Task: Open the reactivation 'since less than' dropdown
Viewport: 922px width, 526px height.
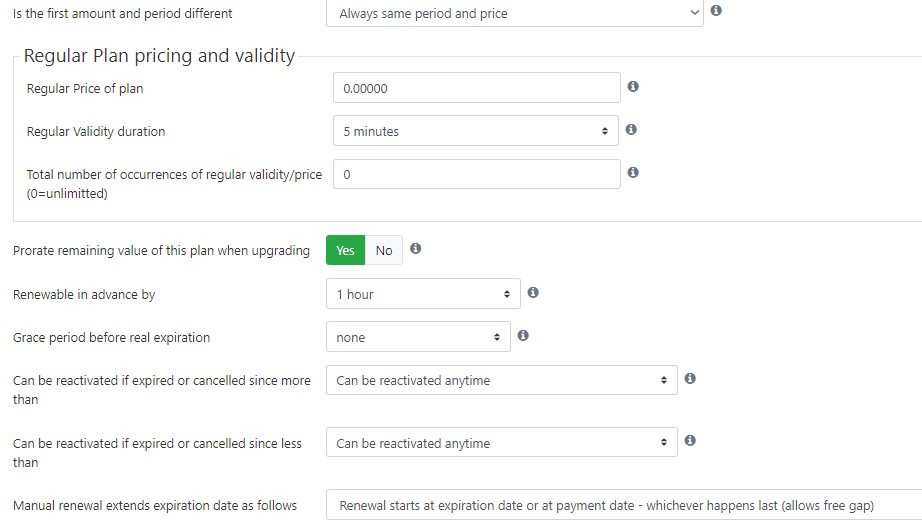Action: pos(502,443)
